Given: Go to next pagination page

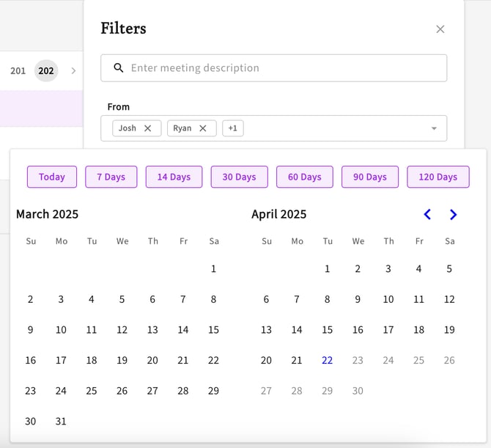Looking at the screenshot, I should tap(73, 71).
